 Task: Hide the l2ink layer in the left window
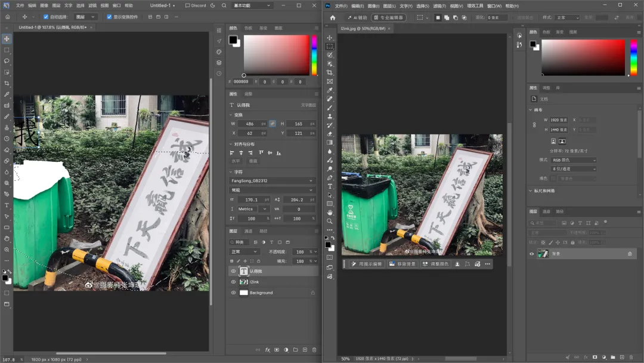point(233,282)
